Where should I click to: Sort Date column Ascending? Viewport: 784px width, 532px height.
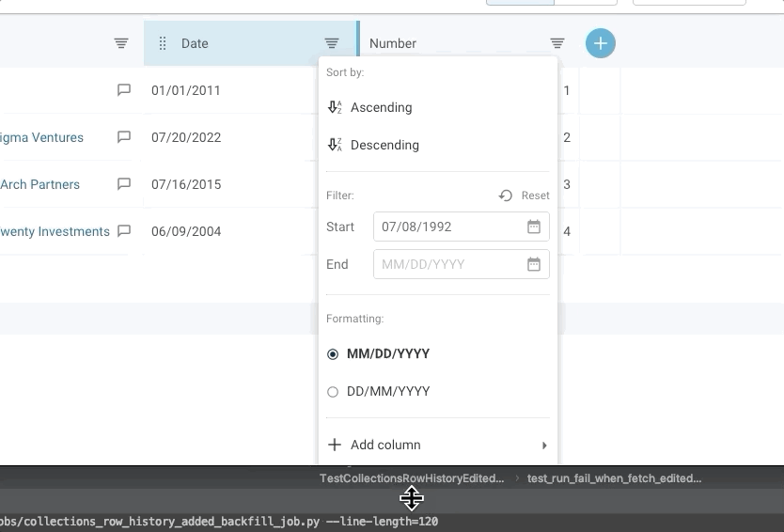[x=437, y=107]
